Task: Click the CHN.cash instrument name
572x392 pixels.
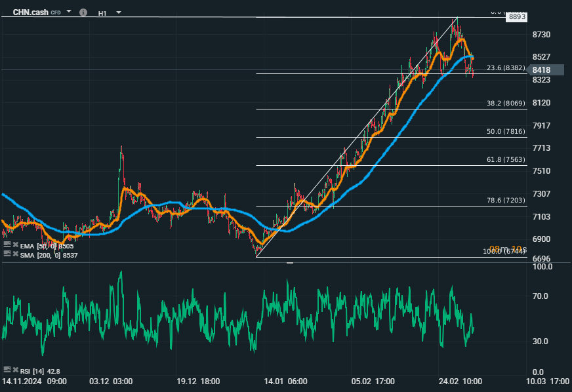Action: coord(31,12)
